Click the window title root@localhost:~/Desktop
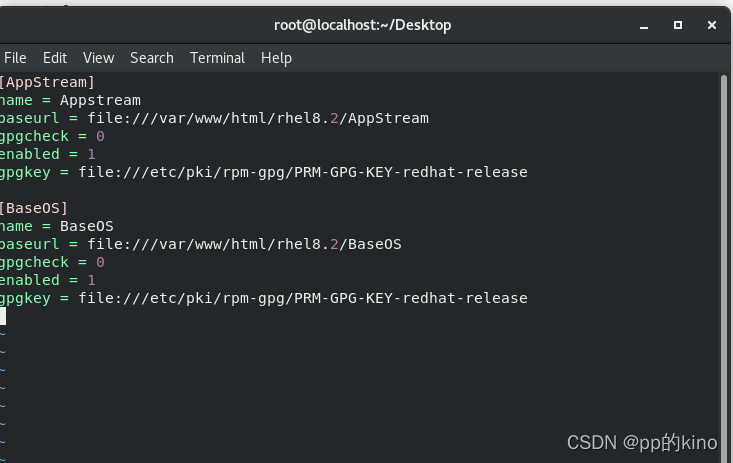The image size is (733, 463). [362, 25]
